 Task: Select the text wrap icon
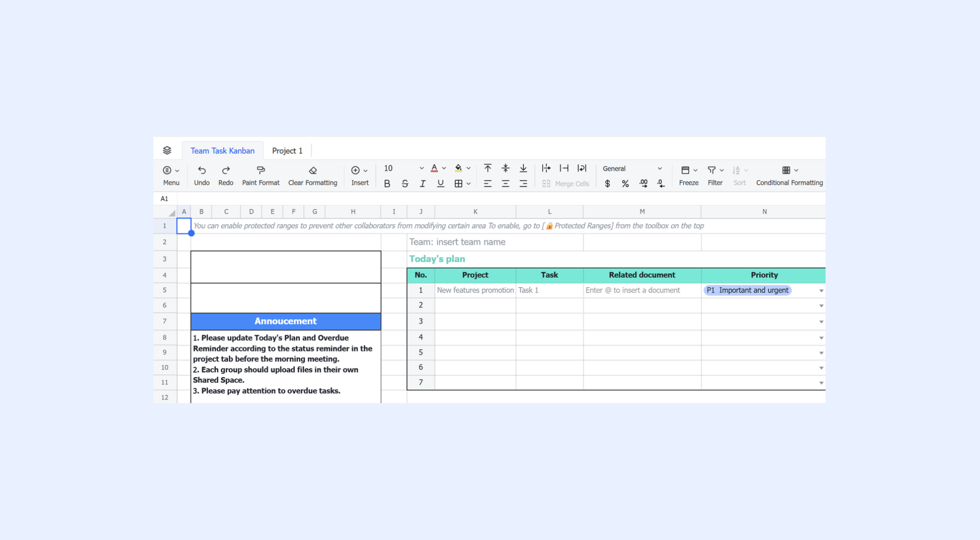click(x=582, y=168)
